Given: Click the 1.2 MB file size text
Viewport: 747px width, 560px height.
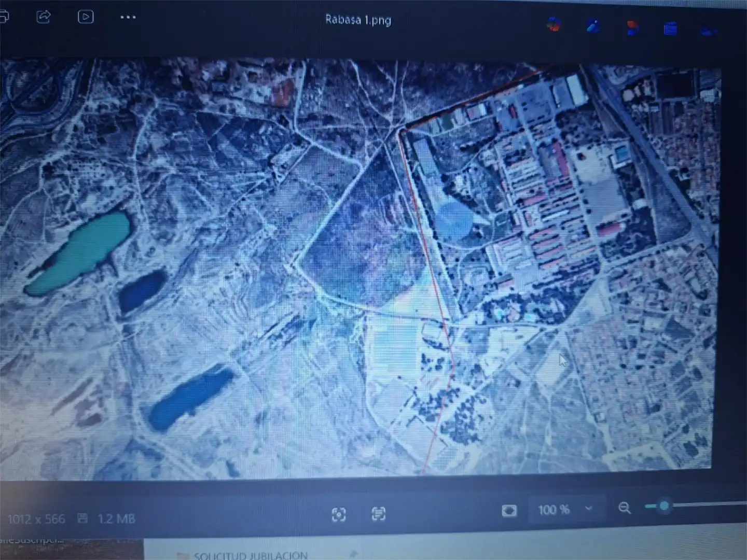Looking at the screenshot, I should coord(116,519).
